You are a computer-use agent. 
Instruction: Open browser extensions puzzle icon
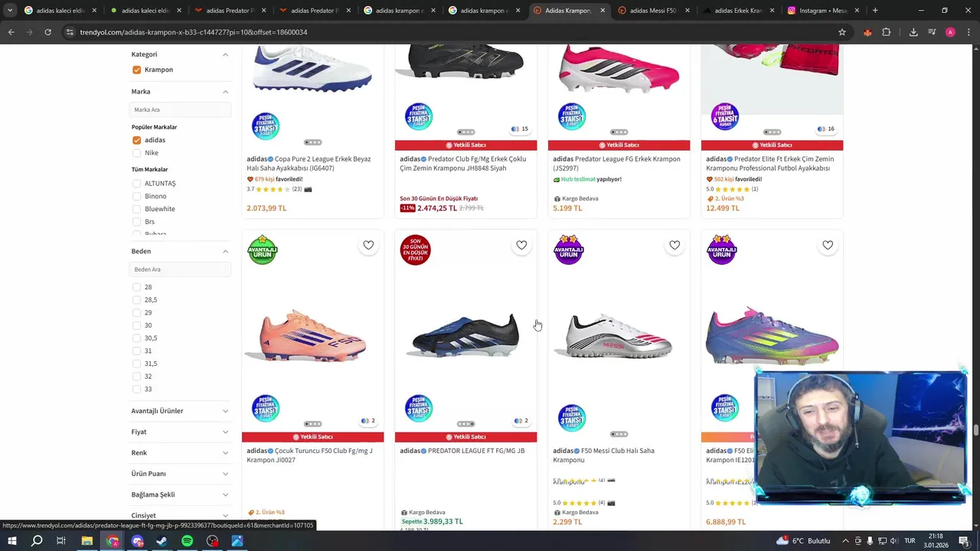click(887, 32)
